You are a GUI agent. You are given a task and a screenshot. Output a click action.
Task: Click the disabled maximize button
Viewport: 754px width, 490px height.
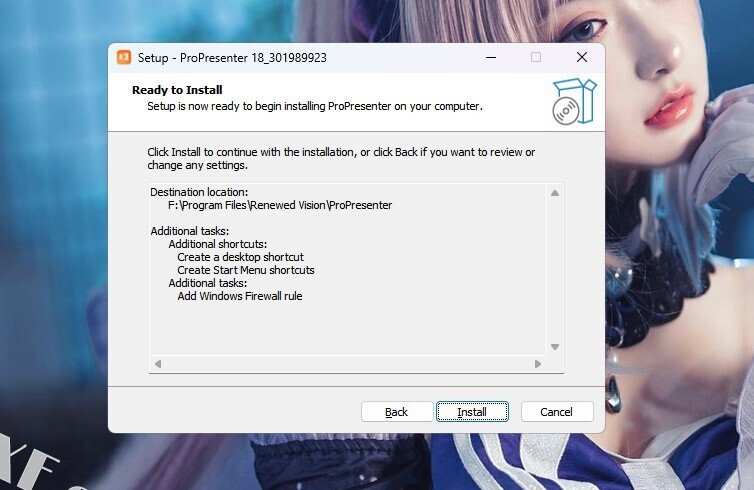(536, 57)
